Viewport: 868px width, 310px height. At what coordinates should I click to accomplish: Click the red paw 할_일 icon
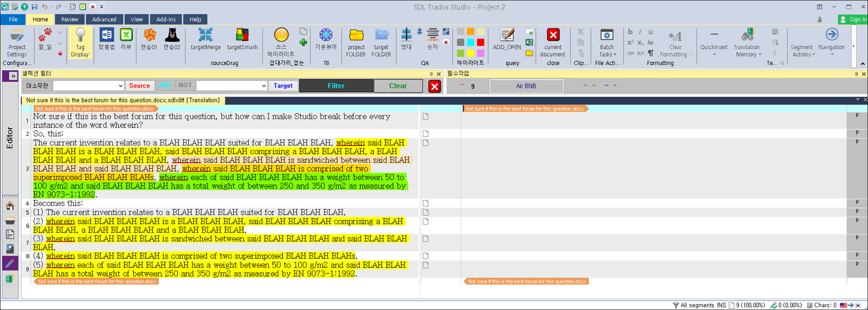pyautogui.click(x=45, y=39)
